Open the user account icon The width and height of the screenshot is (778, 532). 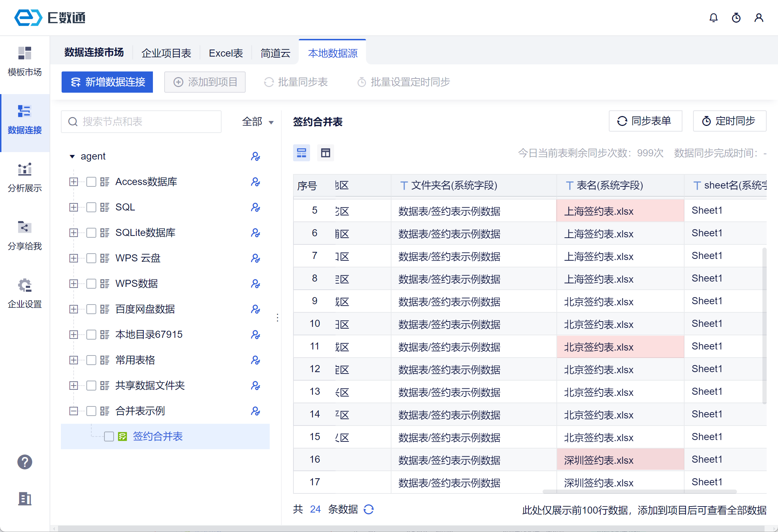tap(759, 18)
